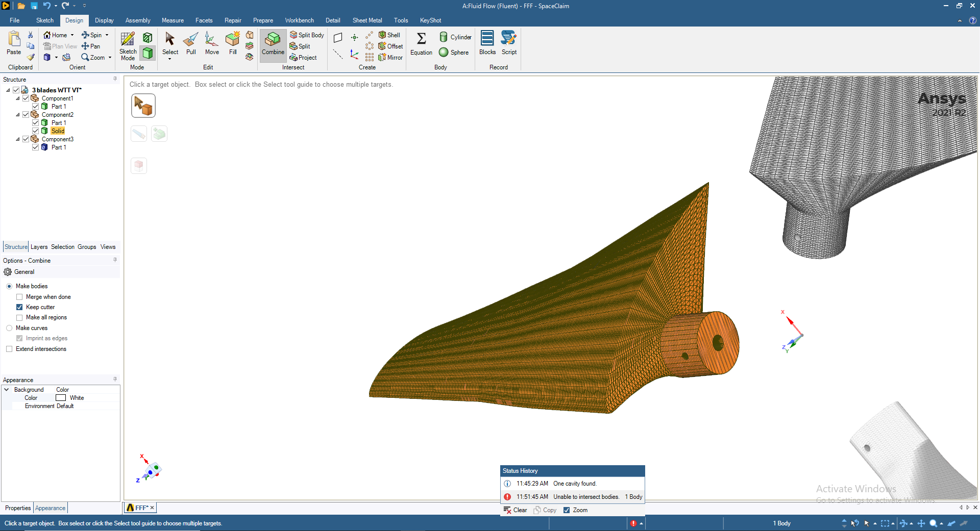Copy the Status History messages
The width and height of the screenshot is (980, 531).
click(x=545, y=510)
